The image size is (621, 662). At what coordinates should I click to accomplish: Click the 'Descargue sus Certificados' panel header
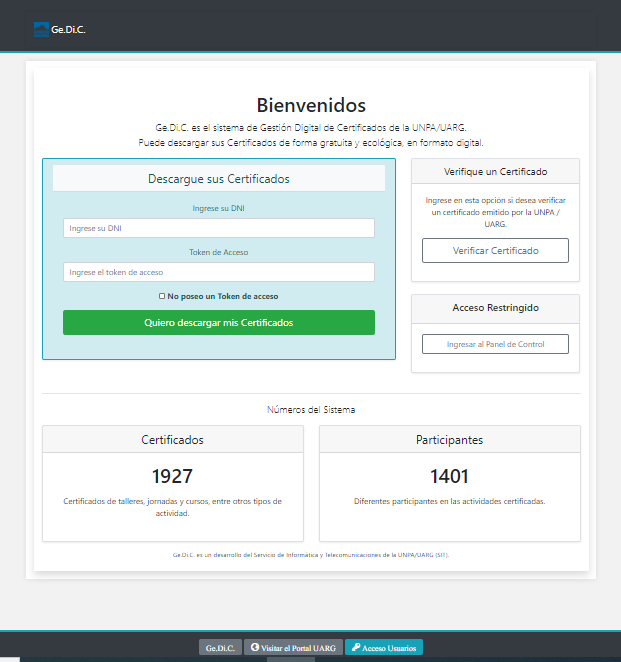218,179
